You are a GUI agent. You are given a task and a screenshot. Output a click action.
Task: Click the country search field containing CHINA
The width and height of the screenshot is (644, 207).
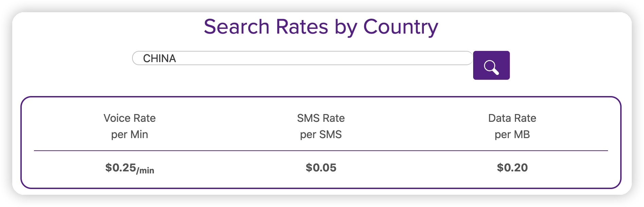click(x=302, y=58)
